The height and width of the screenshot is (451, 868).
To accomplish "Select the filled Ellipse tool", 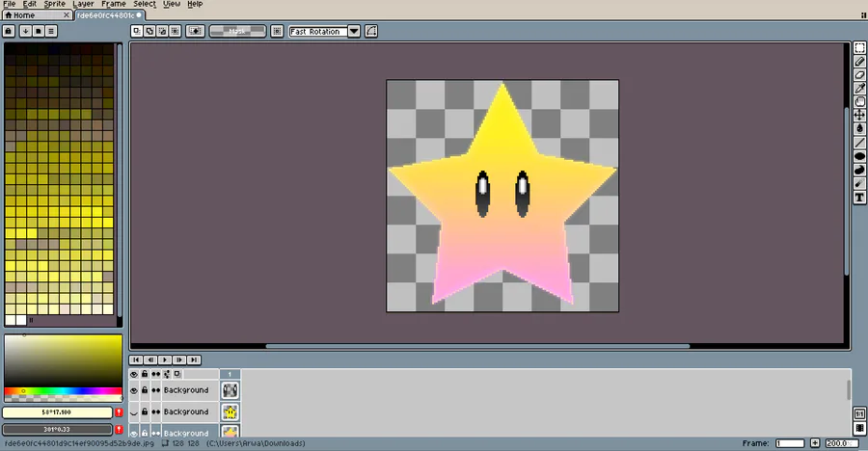I will pyautogui.click(x=859, y=156).
